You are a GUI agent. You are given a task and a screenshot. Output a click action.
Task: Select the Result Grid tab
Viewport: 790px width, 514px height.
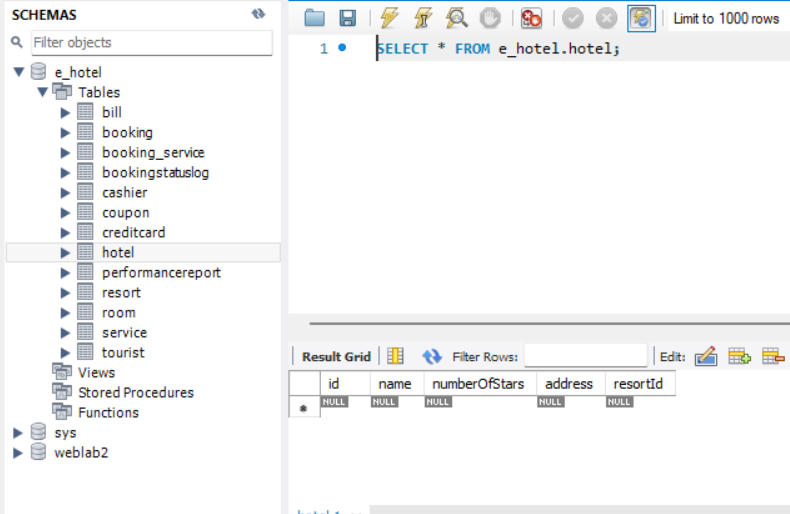pyautogui.click(x=336, y=356)
